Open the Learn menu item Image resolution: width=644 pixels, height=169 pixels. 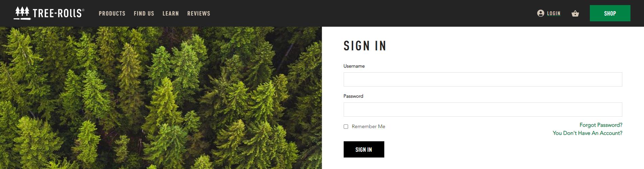(x=171, y=14)
